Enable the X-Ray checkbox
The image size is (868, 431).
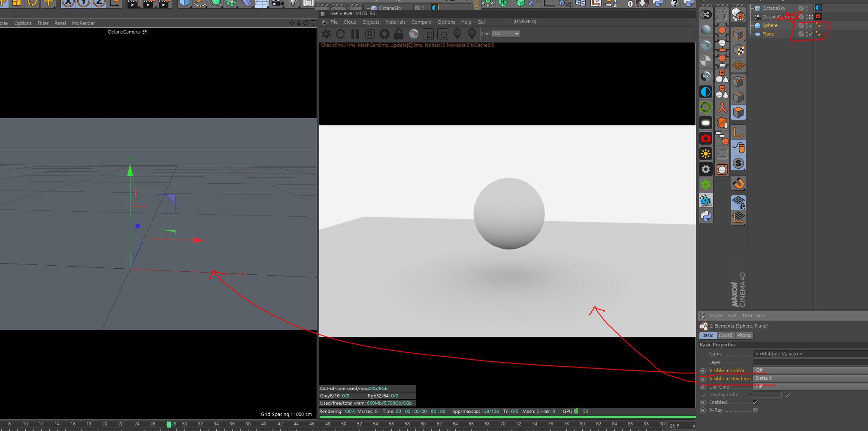tap(755, 410)
